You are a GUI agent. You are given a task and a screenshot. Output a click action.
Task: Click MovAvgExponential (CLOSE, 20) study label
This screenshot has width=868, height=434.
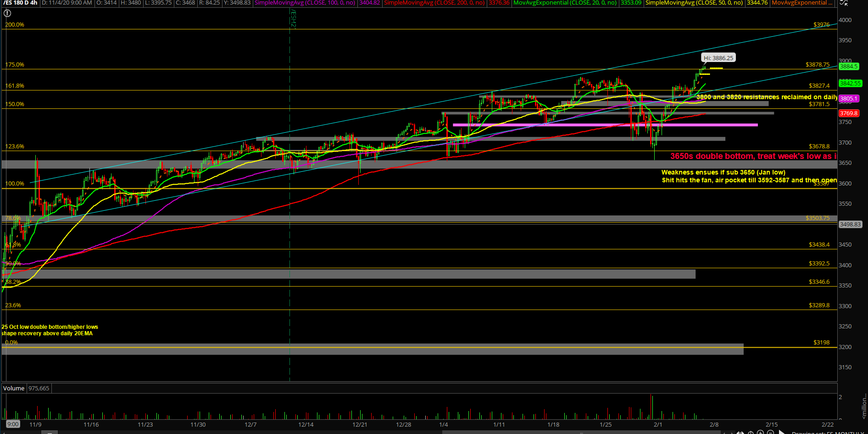tap(565, 3)
